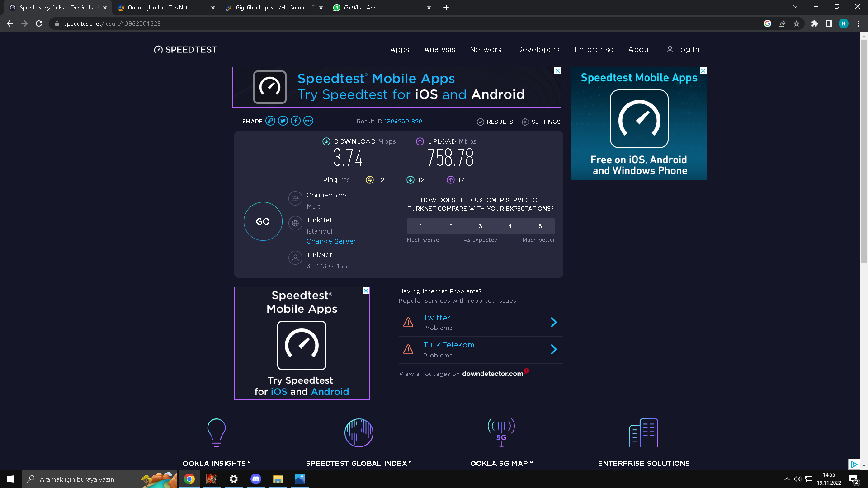Image resolution: width=868 pixels, height=488 pixels.
Task: Rate TurkNet customer service 3
Action: (481, 226)
